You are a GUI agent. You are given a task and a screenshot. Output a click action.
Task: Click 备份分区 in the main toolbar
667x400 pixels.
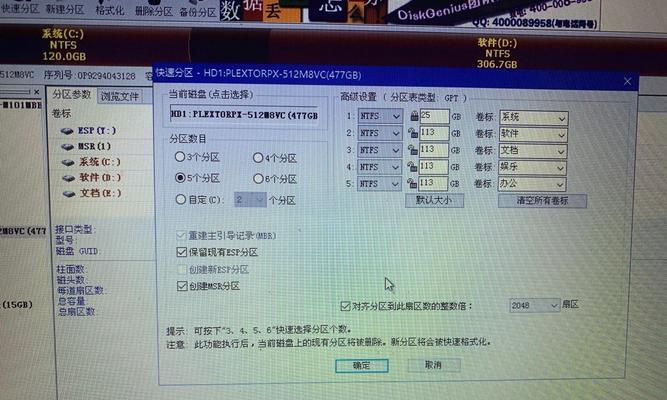(x=198, y=12)
